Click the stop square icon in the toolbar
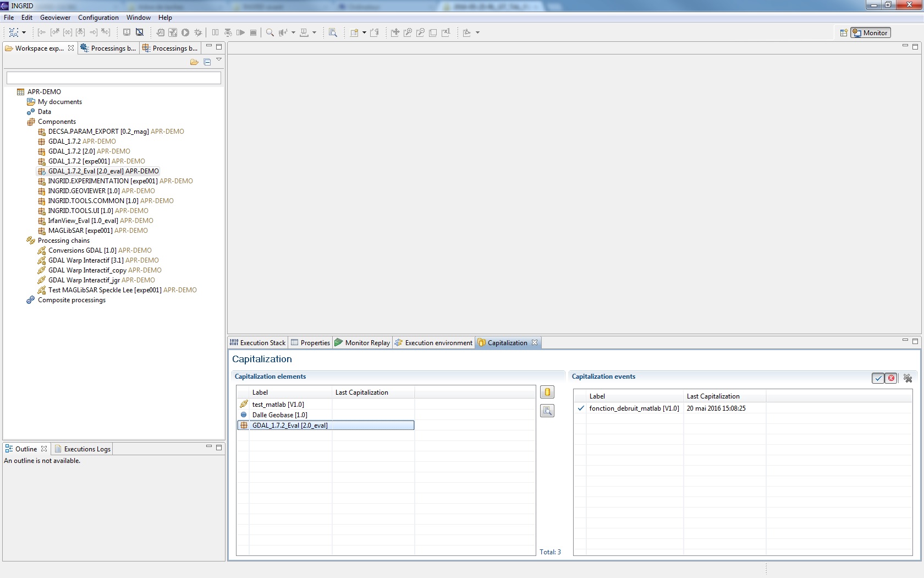Screen dimensions: 924x578 click(253, 32)
